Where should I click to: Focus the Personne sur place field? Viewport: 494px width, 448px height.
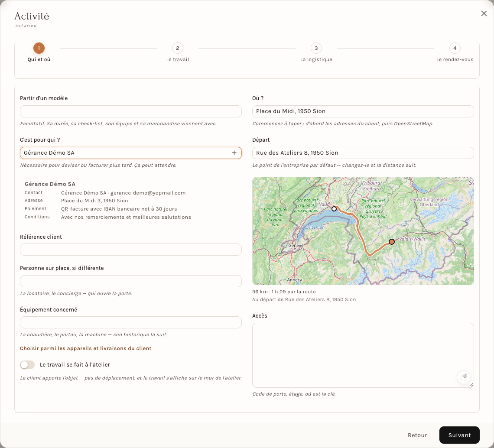coord(131,281)
